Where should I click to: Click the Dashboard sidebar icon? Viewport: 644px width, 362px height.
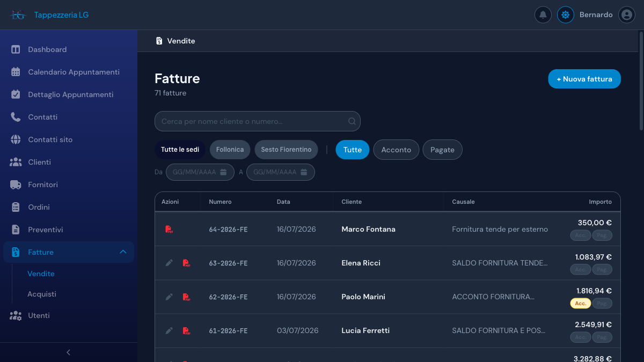pyautogui.click(x=16, y=49)
